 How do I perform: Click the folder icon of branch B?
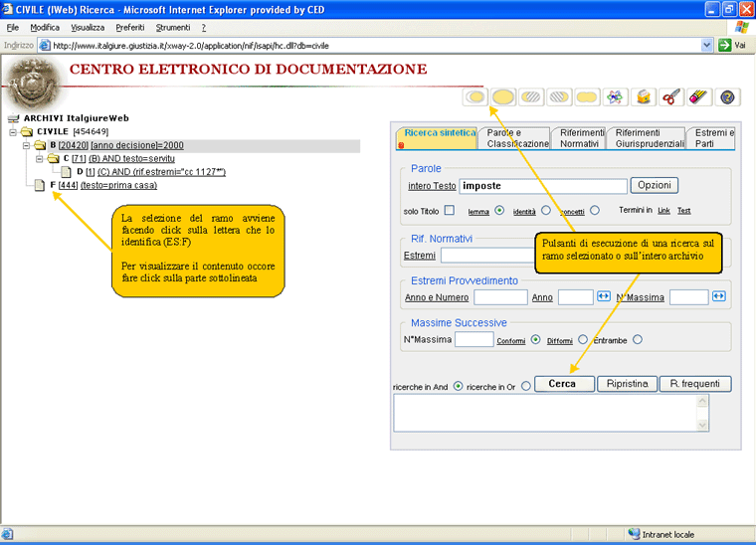40,145
